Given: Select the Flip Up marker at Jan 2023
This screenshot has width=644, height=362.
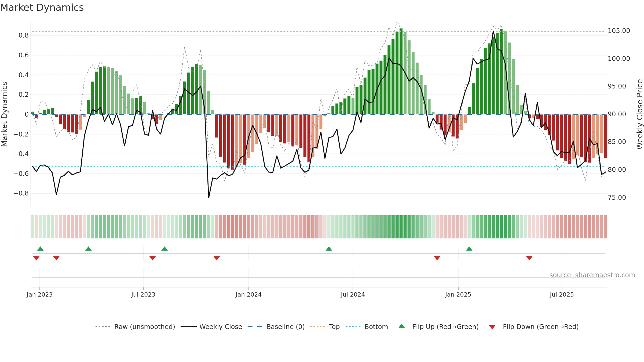Looking at the screenshot, I should tap(40, 249).
